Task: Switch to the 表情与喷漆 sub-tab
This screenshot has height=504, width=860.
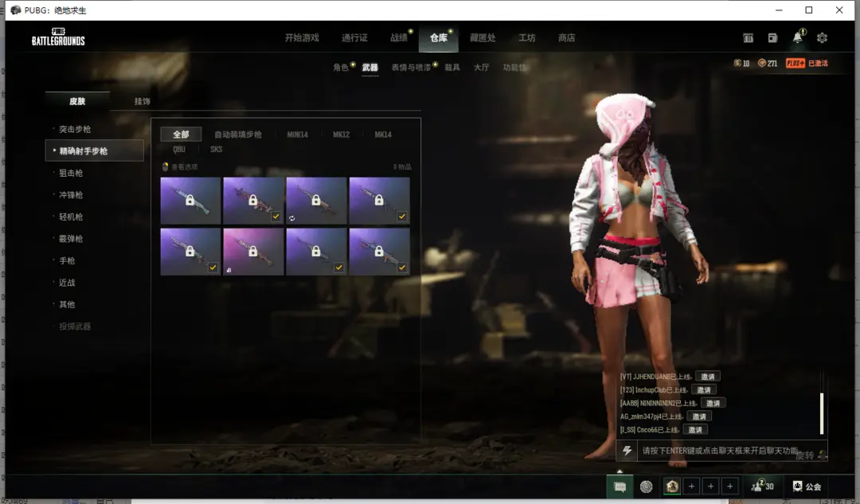Action: (411, 68)
